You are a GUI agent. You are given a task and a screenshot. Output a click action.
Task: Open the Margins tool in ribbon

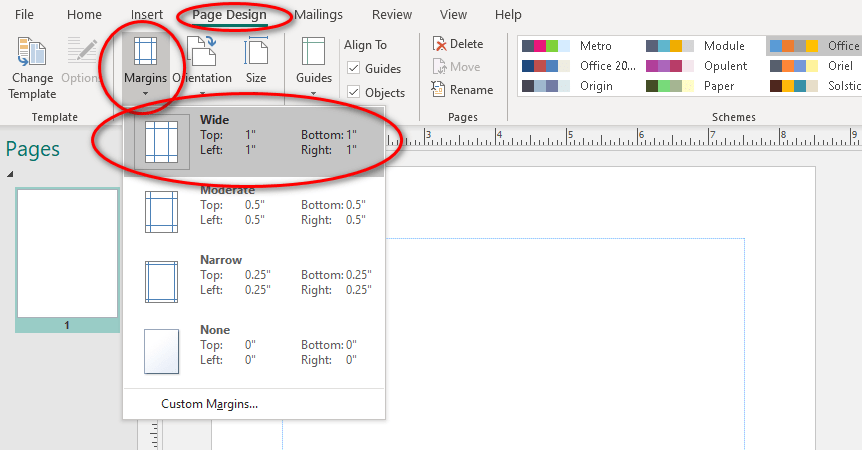(x=145, y=54)
